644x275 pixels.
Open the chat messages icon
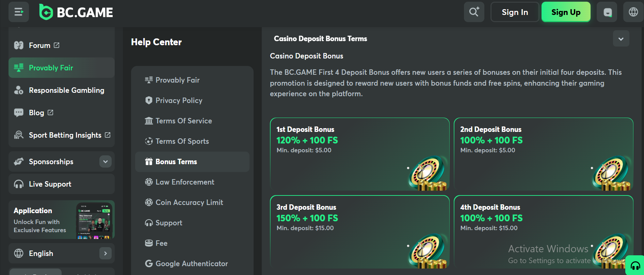click(x=607, y=12)
